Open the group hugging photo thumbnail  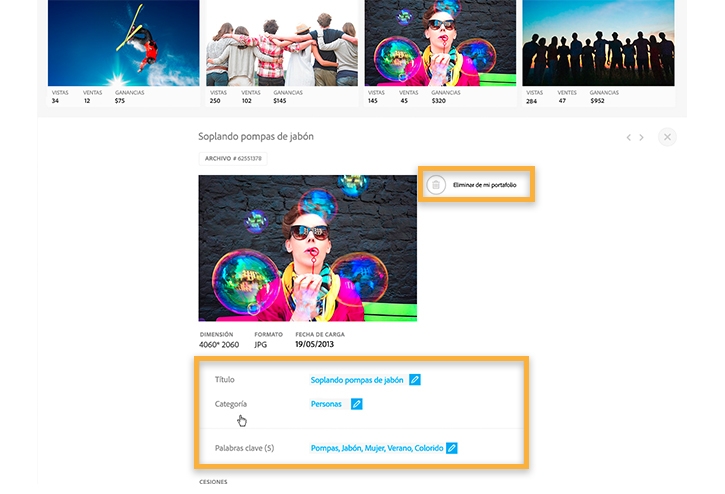(282, 43)
